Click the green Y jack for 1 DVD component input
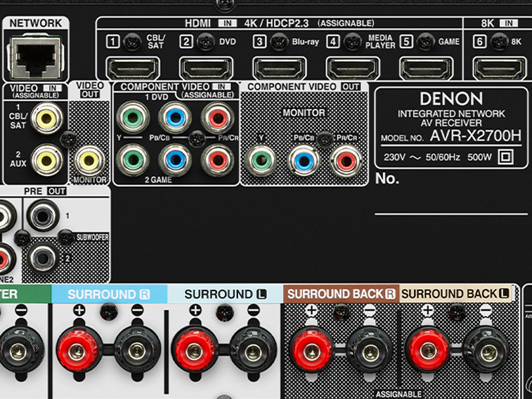Image resolution: width=532 pixels, height=399 pixels. (x=133, y=118)
